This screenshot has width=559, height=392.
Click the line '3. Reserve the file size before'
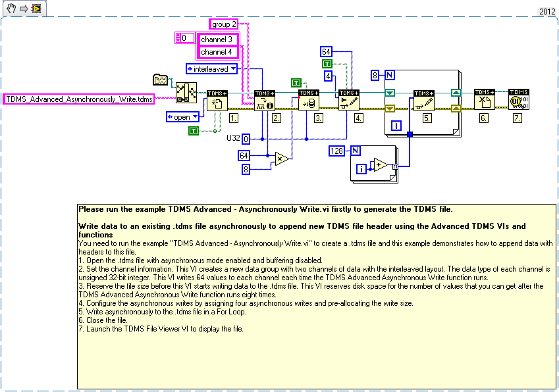311,290
